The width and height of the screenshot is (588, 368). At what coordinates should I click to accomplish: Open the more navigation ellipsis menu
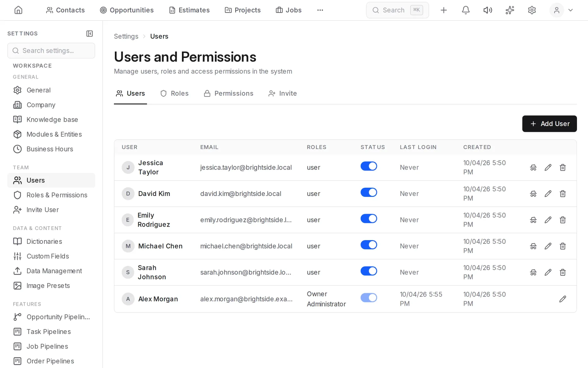(320, 10)
